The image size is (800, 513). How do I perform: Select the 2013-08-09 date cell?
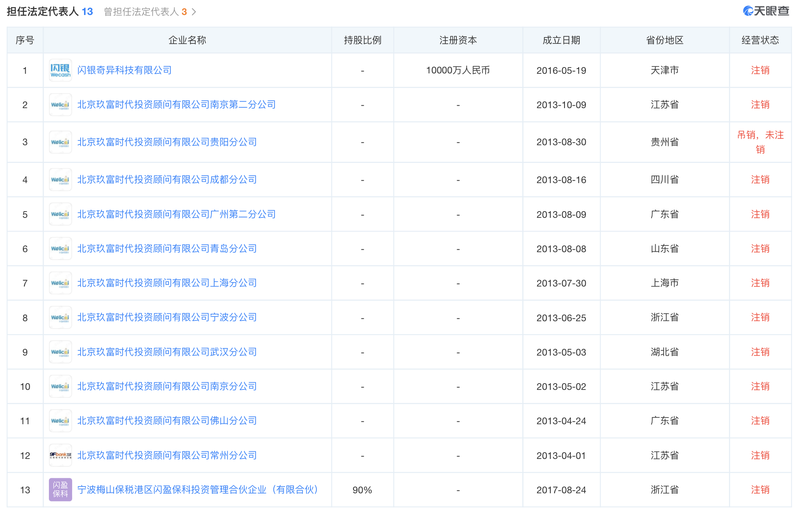pos(561,214)
